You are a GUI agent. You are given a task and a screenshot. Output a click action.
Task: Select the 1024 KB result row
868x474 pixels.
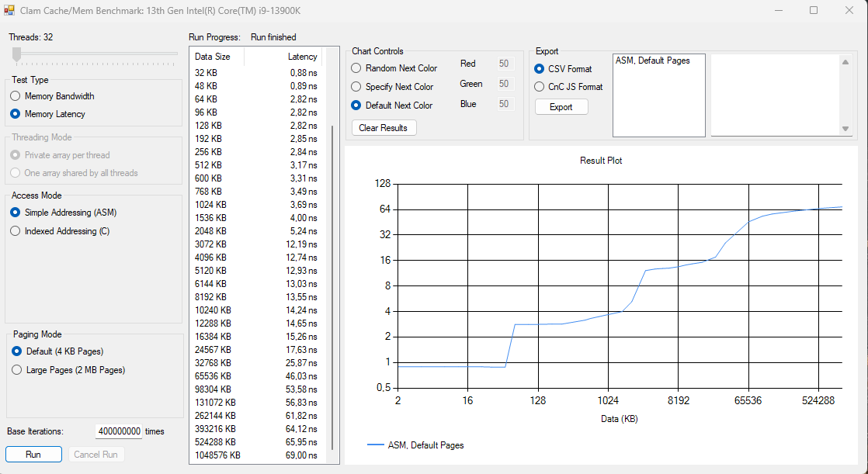tap(256, 205)
